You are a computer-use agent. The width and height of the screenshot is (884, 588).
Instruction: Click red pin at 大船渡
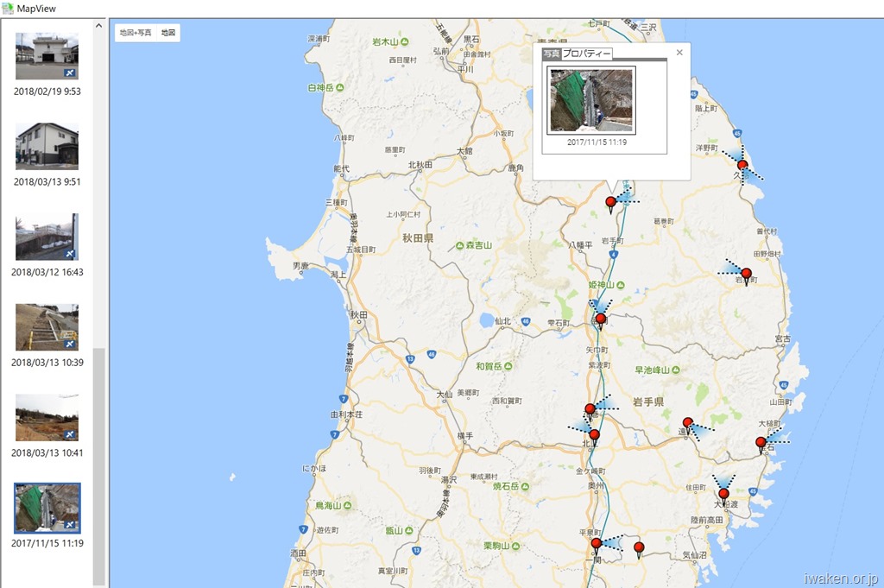724,496
